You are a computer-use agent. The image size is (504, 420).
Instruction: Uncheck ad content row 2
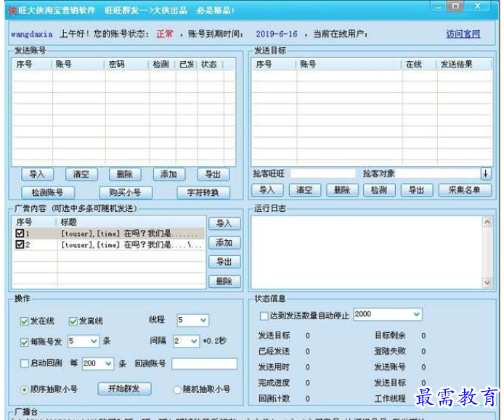[20, 244]
